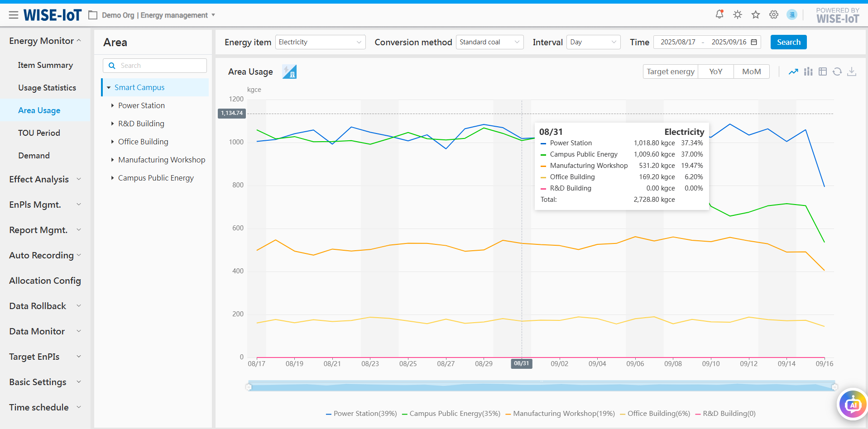
Task: Expand the Power Station tree node
Action: pos(112,105)
